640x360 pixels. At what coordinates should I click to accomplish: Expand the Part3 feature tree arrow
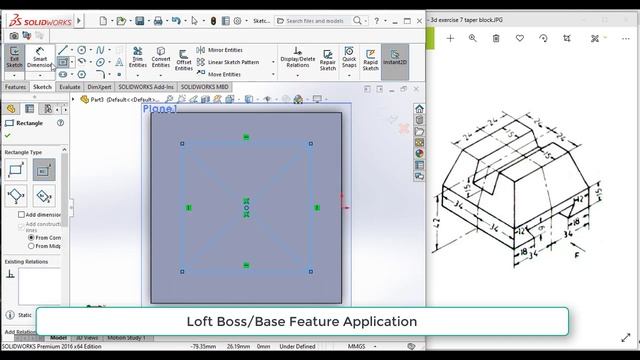pos(73,99)
